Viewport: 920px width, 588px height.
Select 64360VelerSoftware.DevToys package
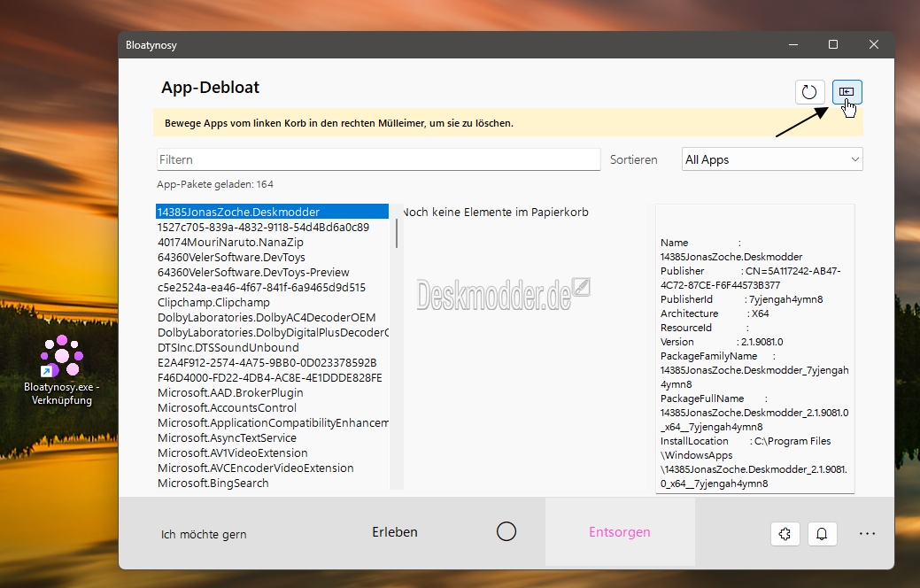click(x=272, y=257)
